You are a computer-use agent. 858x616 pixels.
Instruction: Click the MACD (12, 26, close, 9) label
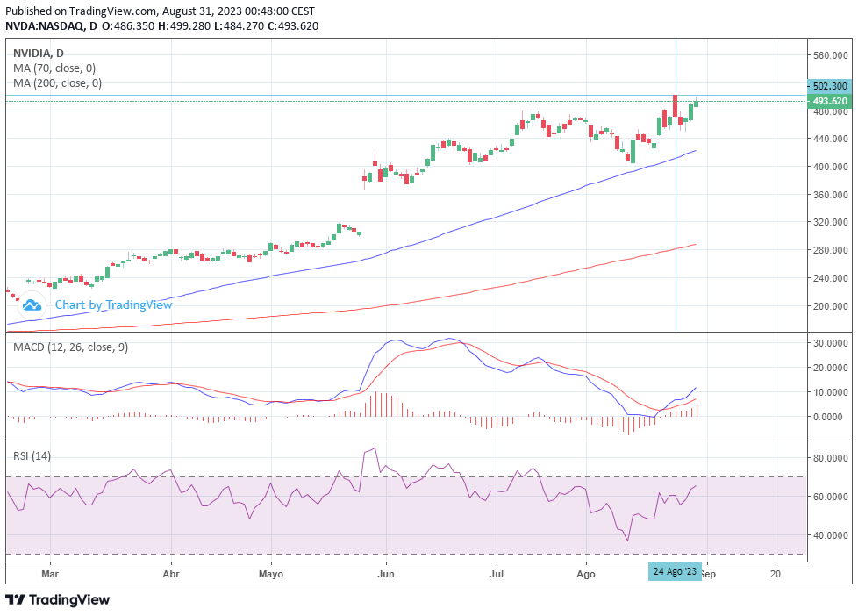70,347
